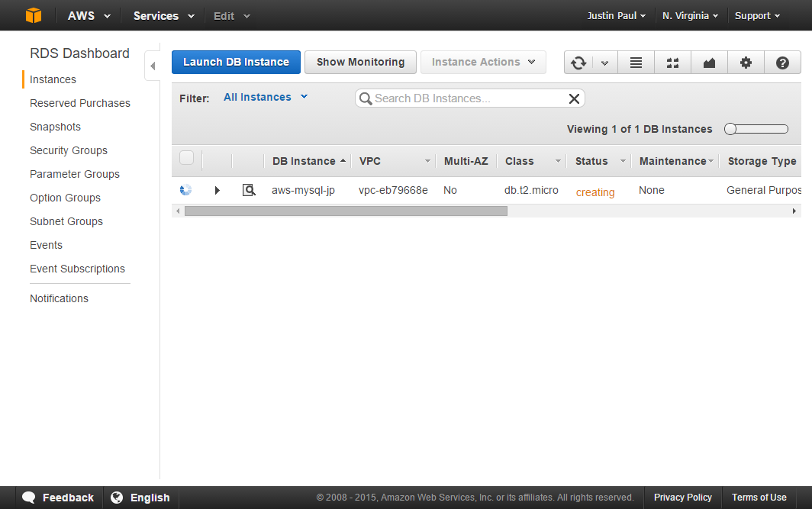
Task: Open the Support menu
Action: 757,15
